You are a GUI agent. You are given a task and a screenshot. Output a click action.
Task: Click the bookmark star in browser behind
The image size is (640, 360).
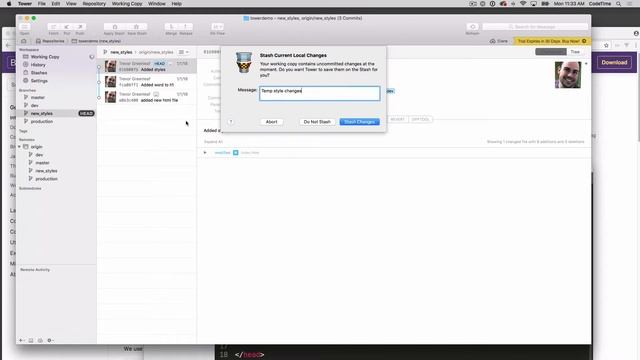tap(606, 45)
